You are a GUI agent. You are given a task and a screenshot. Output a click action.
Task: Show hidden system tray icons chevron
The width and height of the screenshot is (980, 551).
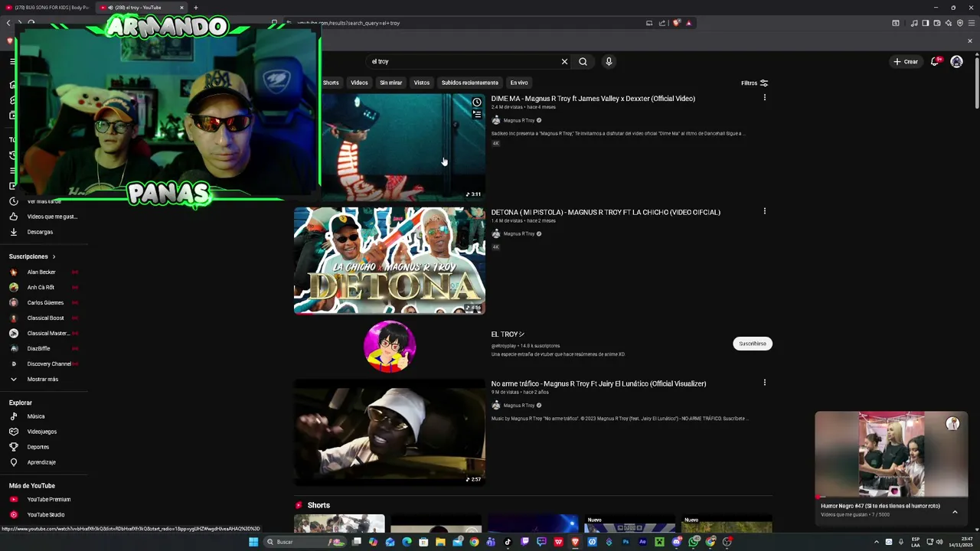click(x=877, y=542)
